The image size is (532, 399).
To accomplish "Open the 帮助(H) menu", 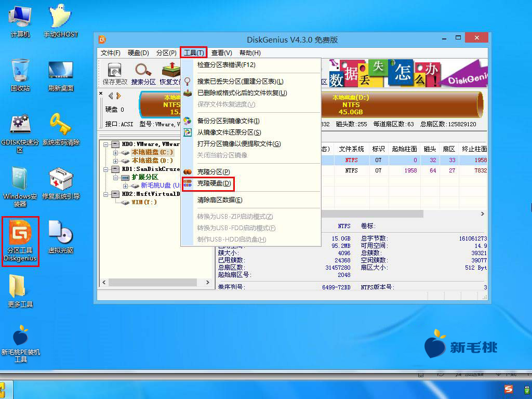I will click(250, 53).
